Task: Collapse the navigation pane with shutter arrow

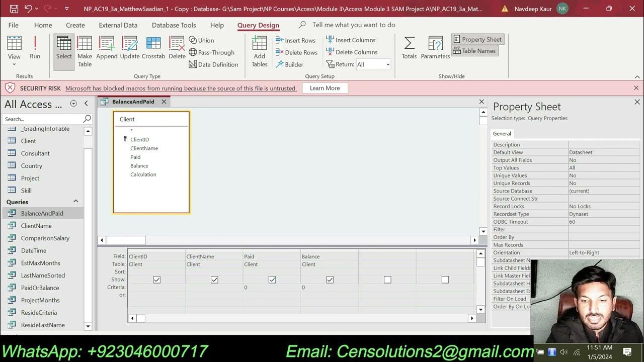Action: click(x=86, y=104)
